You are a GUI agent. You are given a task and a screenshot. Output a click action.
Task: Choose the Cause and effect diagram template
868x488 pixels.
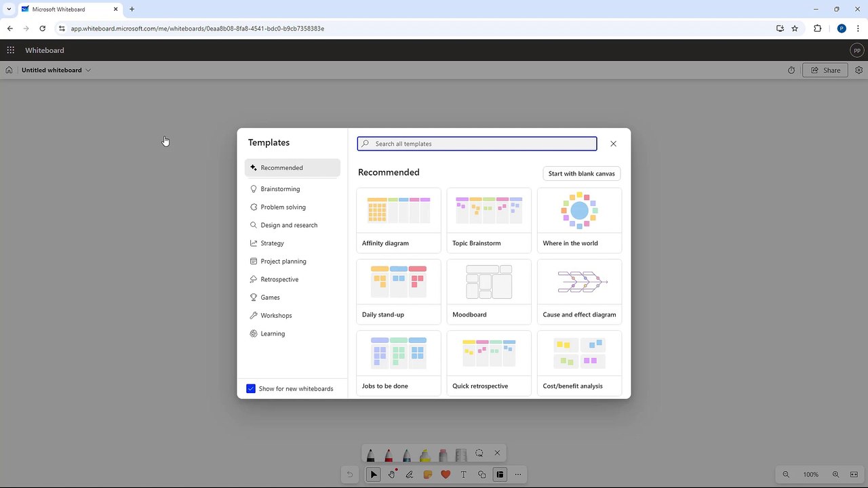pos(579,291)
